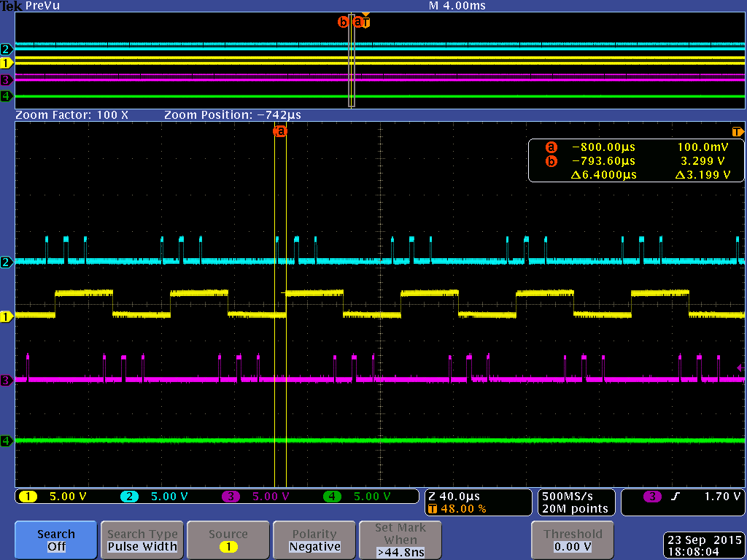This screenshot has height=560, width=747.
Task: Click the PreVu acquisition status
Action: point(42,6)
